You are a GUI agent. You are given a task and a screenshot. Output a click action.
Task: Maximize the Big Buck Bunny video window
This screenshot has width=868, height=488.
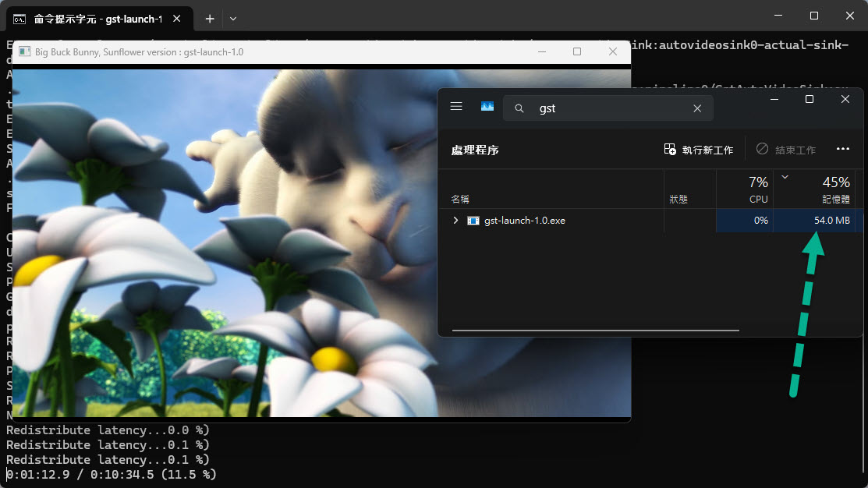[577, 51]
